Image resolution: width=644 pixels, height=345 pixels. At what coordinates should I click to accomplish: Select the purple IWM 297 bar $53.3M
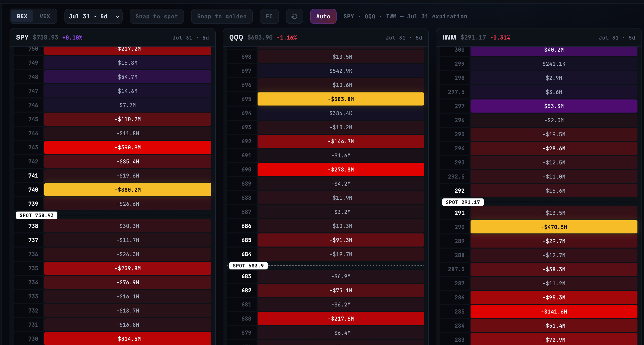(554, 106)
